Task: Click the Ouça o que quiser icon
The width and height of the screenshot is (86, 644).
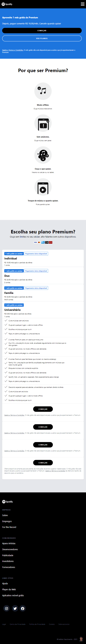Action: (x=43, y=155)
